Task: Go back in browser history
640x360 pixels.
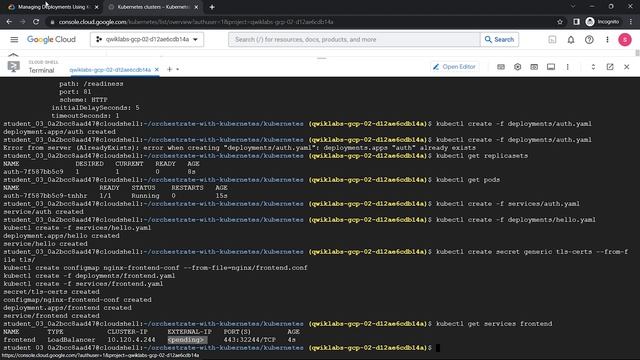Action: coord(9,22)
